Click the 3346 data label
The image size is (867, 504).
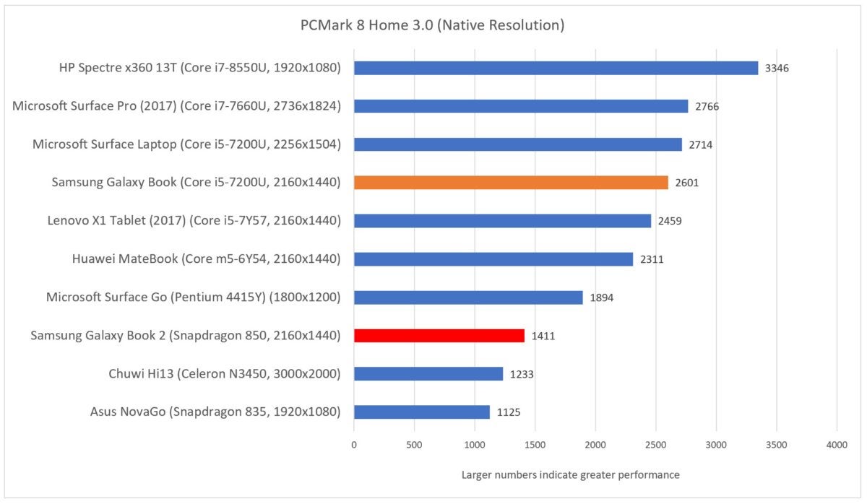pyautogui.click(x=777, y=69)
